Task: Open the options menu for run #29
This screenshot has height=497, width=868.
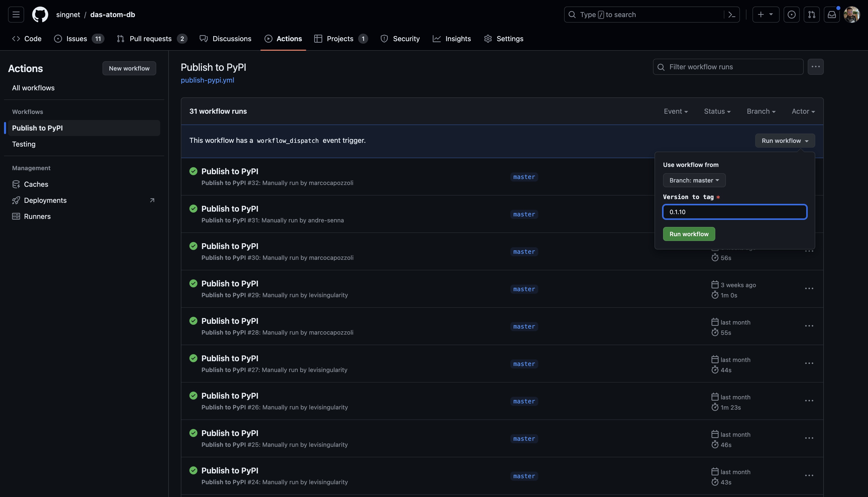Action: 809,289
